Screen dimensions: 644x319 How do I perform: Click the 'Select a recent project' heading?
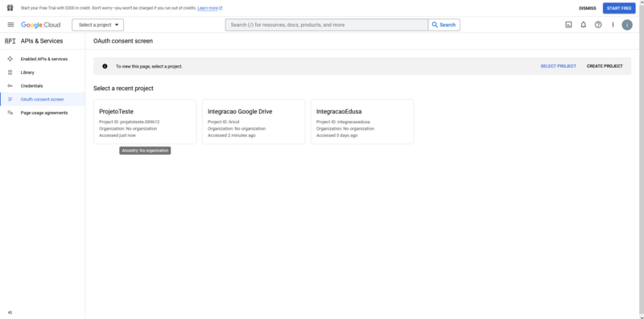123,89
